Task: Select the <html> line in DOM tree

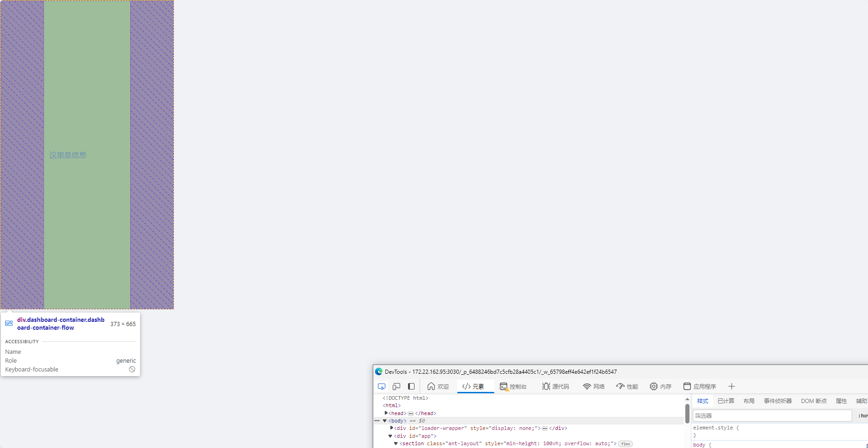Action: click(x=391, y=405)
